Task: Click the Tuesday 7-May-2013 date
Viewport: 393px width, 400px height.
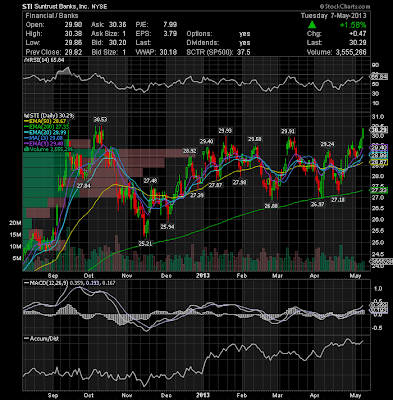Action: [333, 16]
